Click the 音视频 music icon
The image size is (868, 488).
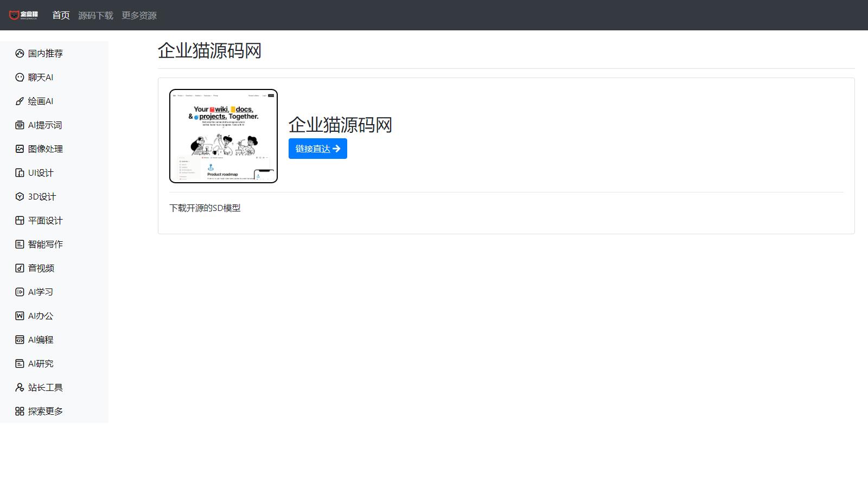coord(20,268)
